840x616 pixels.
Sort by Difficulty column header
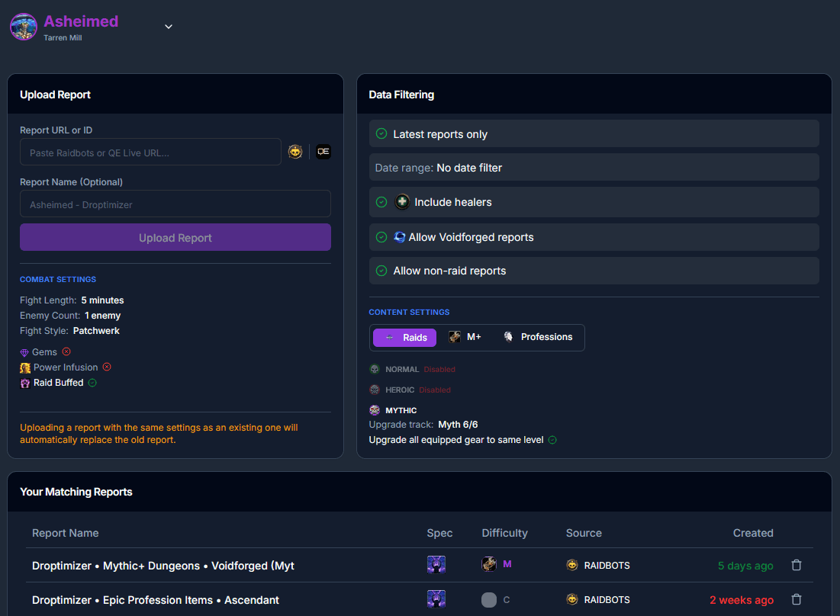point(504,533)
